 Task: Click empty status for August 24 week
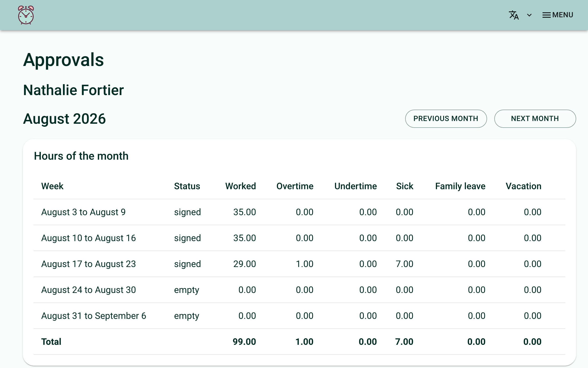[x=187, y=290]
